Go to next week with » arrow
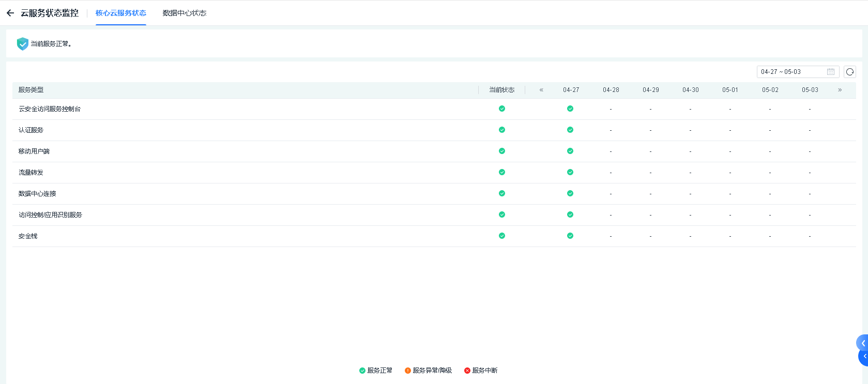Viewport: 868px width, 384px height. 840,90
